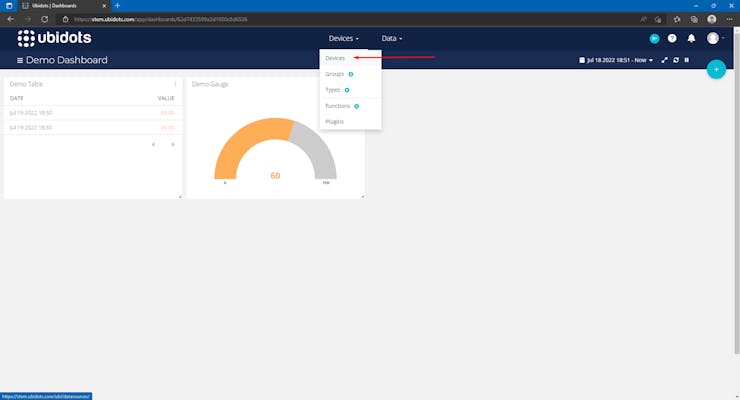Select Devices from the open dropdown
The width and height of the screenshot is (740, 400).
tap(335, 58)
